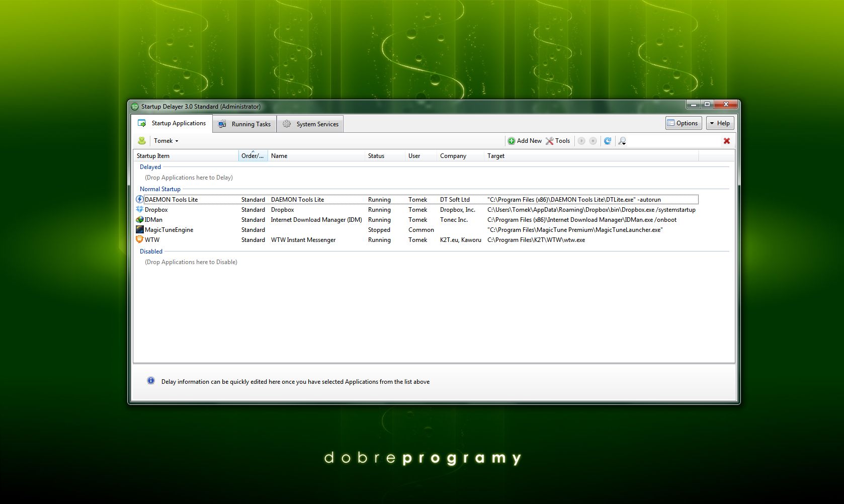The image size is (844, 504).
Task: Close the Startup Delayer window
Action: pos(725,105)
